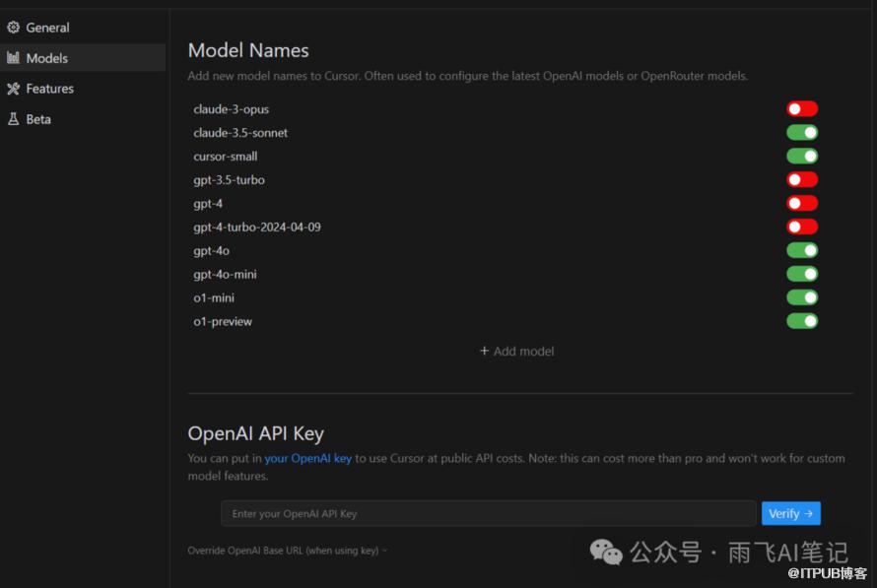Enable the claude-3-opus model toggle
The image size is (877, 588).
pyautogui.click(x=802, y=108)
